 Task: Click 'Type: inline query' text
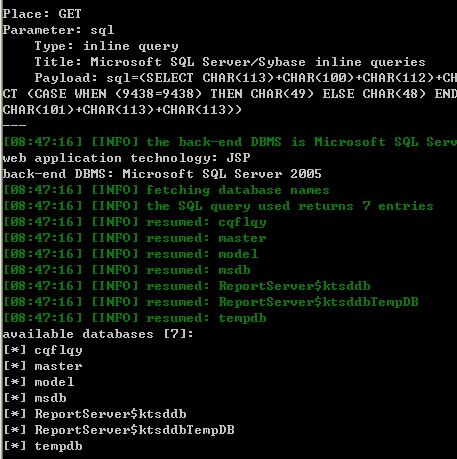tap(107, 46)
